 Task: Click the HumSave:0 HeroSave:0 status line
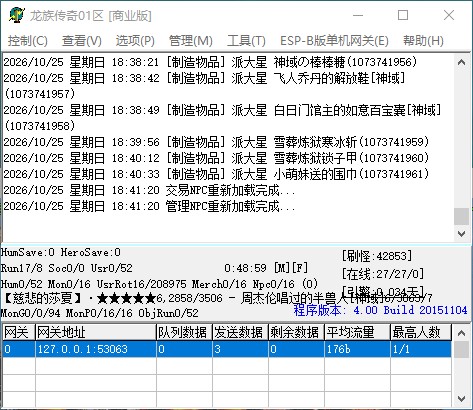[61, 252]
